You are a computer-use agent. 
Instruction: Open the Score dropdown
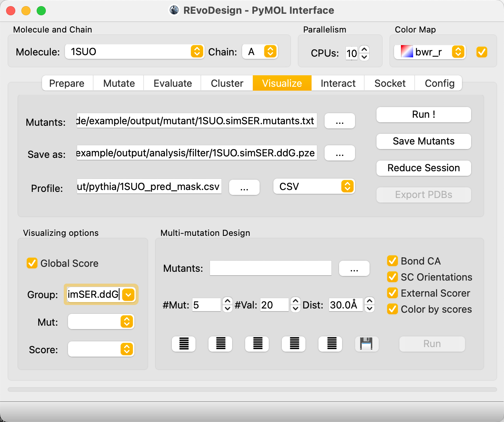pos(101,349)
